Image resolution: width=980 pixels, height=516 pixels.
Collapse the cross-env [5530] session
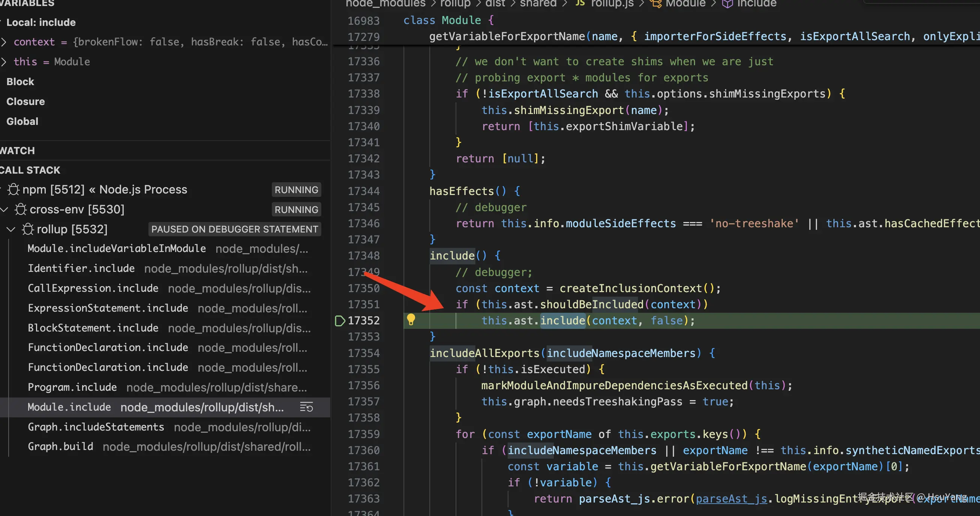(x=4, y=209)
